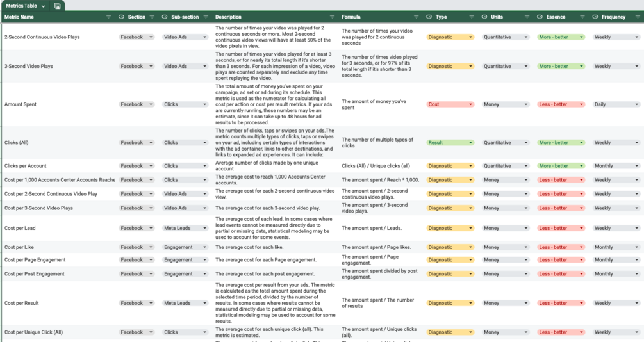Click the Frequency column type icon
This screenshot has height=342, width=644.
[x=595, y=17]
